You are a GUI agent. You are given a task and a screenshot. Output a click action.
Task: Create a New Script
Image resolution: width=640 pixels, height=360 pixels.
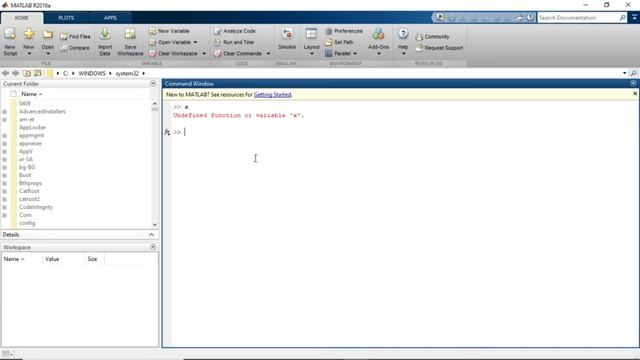pyautogui.click(x=10, y=42)
